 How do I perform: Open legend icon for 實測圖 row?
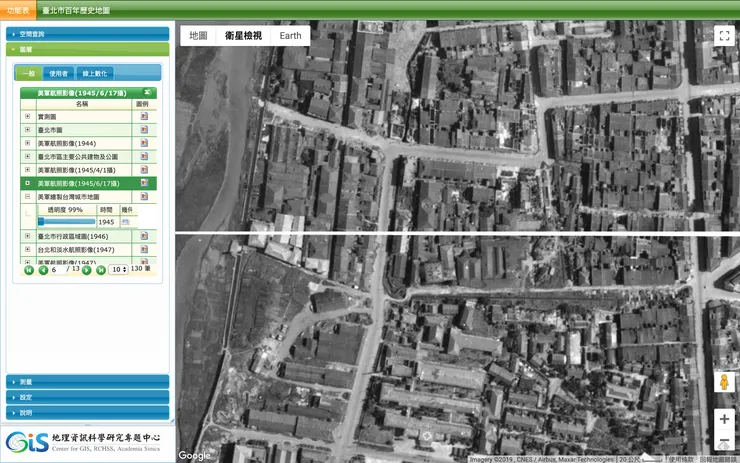point(144,116)
